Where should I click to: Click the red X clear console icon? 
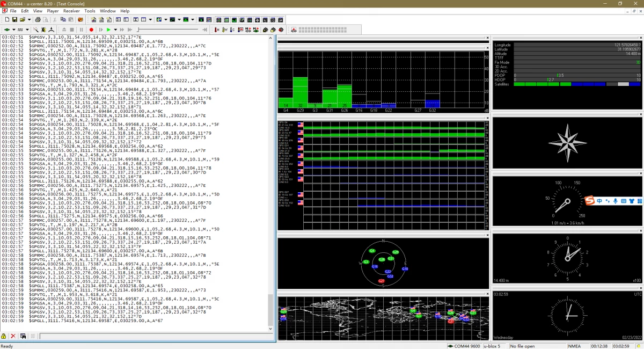13,336
